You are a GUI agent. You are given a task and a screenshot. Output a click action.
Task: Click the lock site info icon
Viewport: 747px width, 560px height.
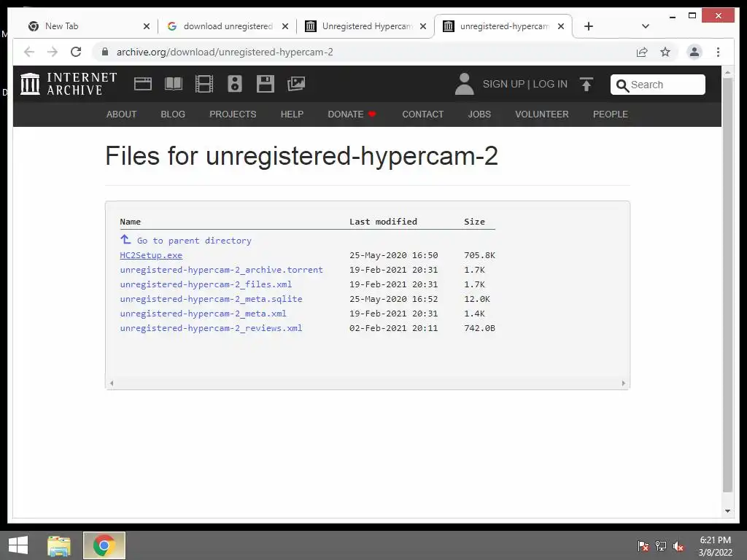(x=105, y=52)
